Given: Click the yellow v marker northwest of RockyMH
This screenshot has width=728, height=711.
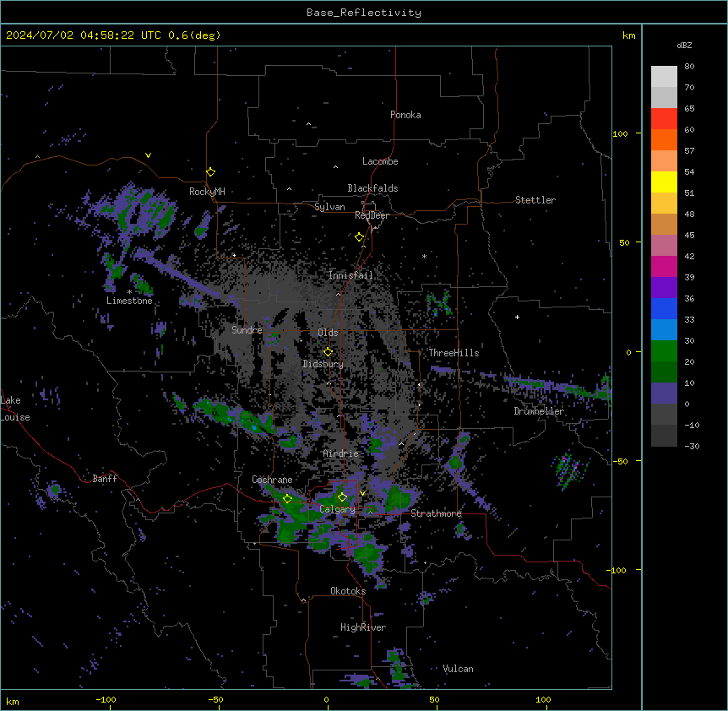Looking at the screenshot, I should (148, 155).
